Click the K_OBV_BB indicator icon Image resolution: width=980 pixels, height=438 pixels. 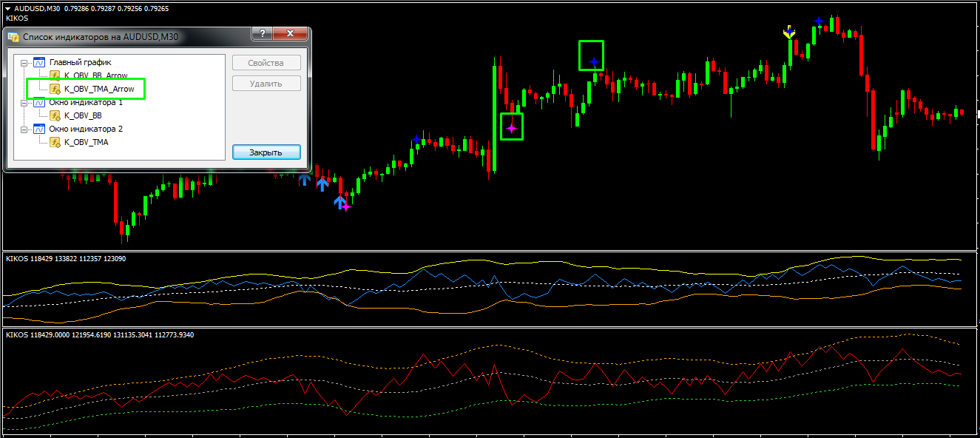(x=55, y=115)
